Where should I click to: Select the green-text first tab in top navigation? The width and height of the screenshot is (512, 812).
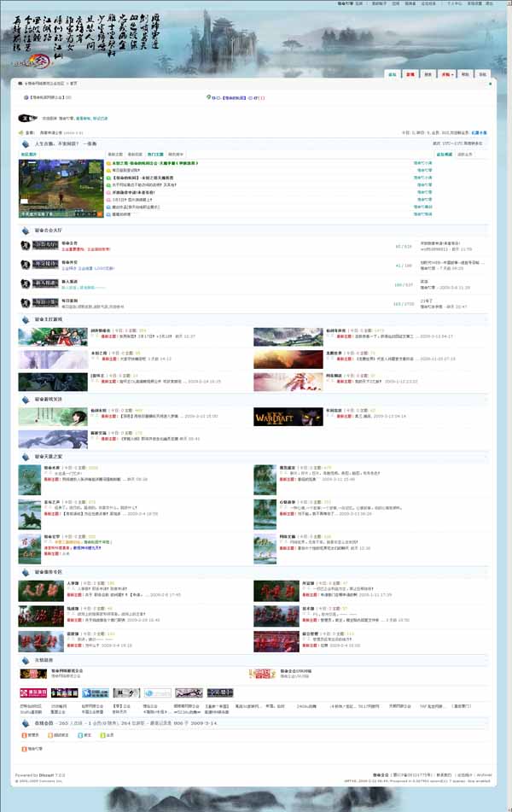[393, 74]
